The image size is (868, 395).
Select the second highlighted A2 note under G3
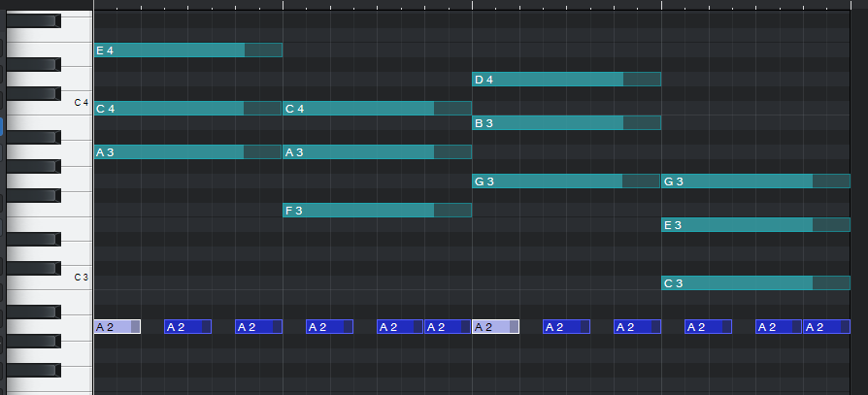tap(495, 327)
